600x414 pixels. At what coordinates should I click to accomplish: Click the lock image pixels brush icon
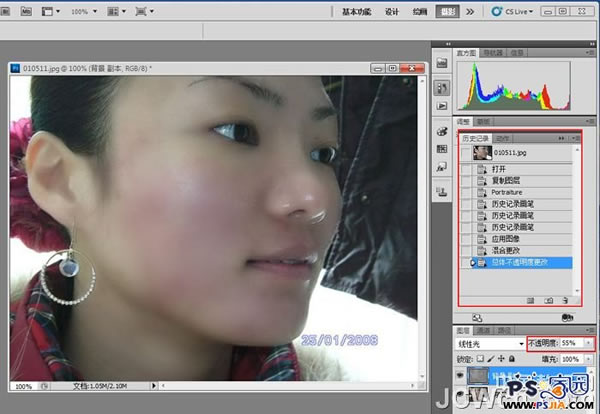(493, 358)
